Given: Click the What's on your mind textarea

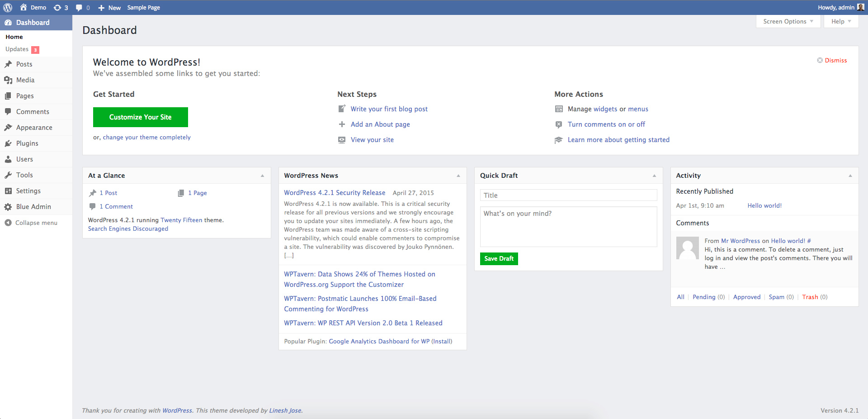Looking at the screenshot, I should point(568,227).
